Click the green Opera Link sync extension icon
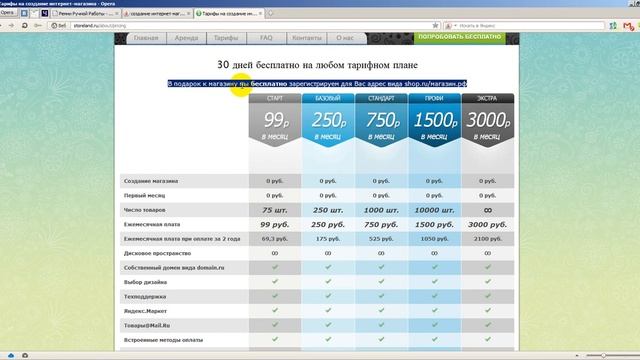 613,26
